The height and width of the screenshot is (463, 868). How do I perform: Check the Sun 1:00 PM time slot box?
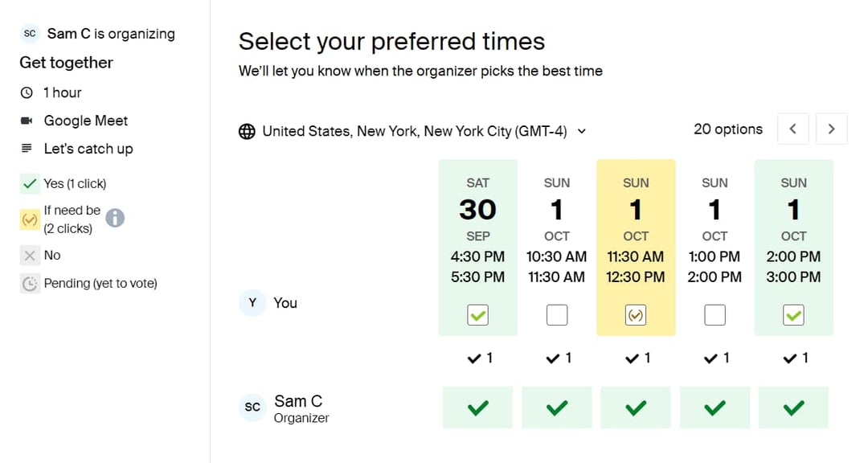coord(714,315)
